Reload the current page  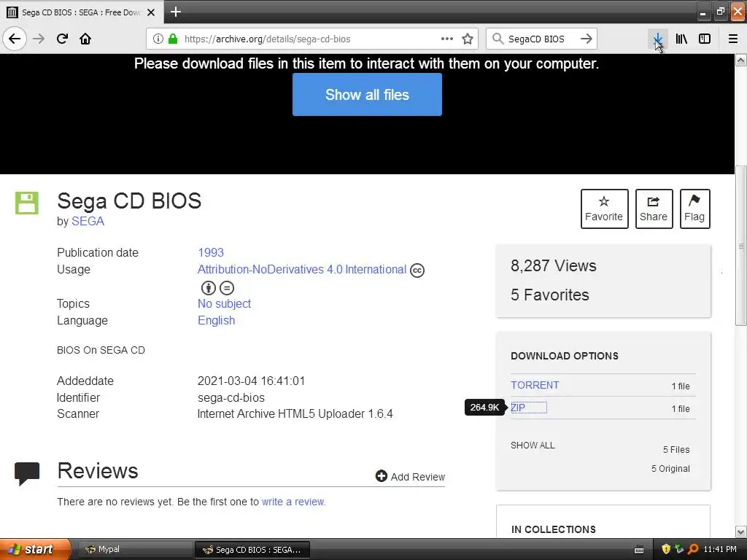62,39
